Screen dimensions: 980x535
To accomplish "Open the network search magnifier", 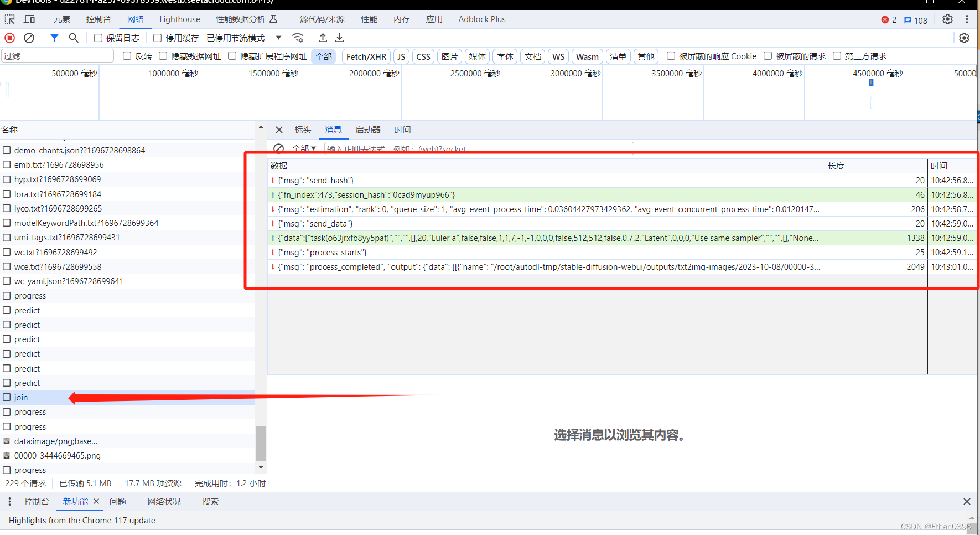I will click(x=74, y=38).
